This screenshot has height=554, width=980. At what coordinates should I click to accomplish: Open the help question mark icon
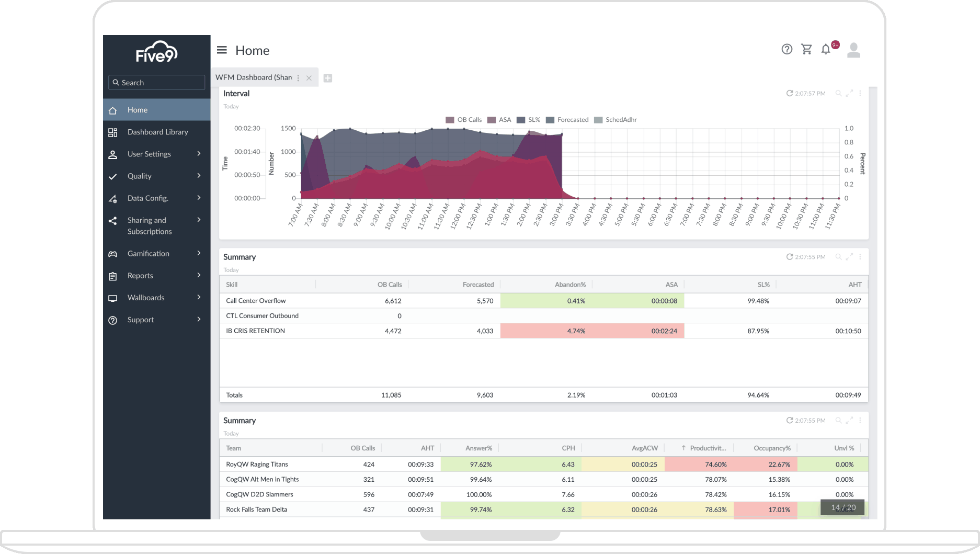coord(787,49)
